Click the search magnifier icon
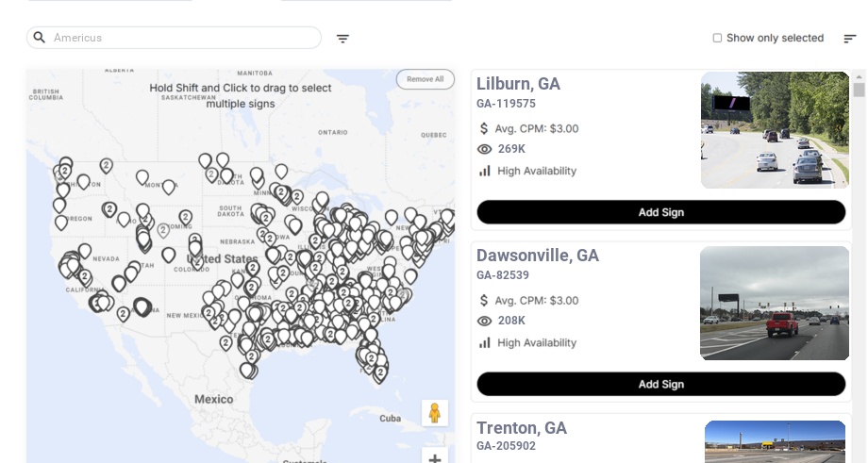 [39, 38]
